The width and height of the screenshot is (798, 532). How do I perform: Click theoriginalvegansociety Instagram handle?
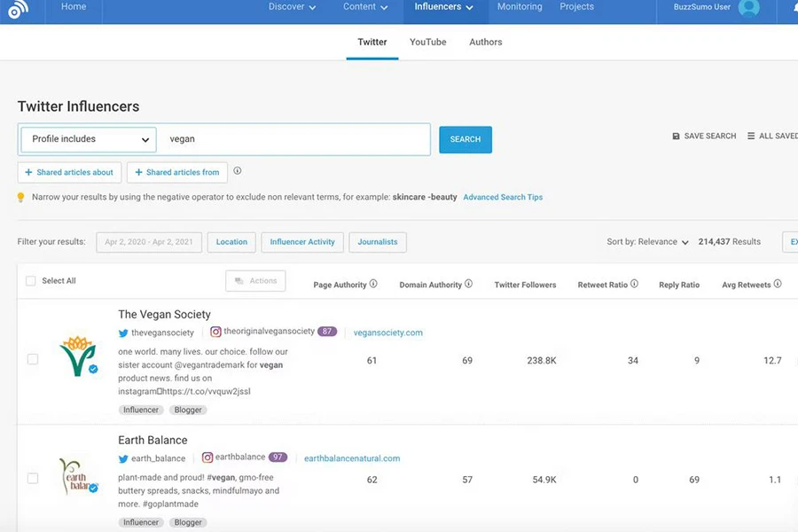[270, 331]
